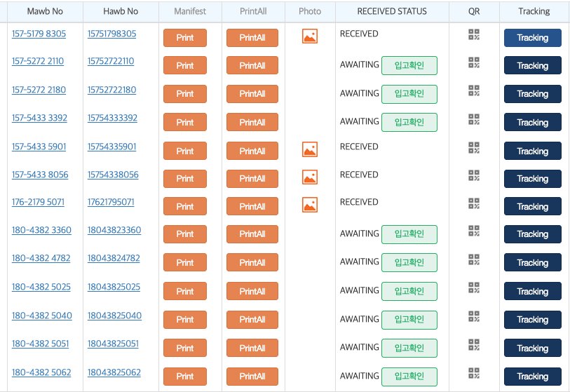Show QR code for Hawb 15751798305
This screenshot has height=392, width=570.
[474, 34]
